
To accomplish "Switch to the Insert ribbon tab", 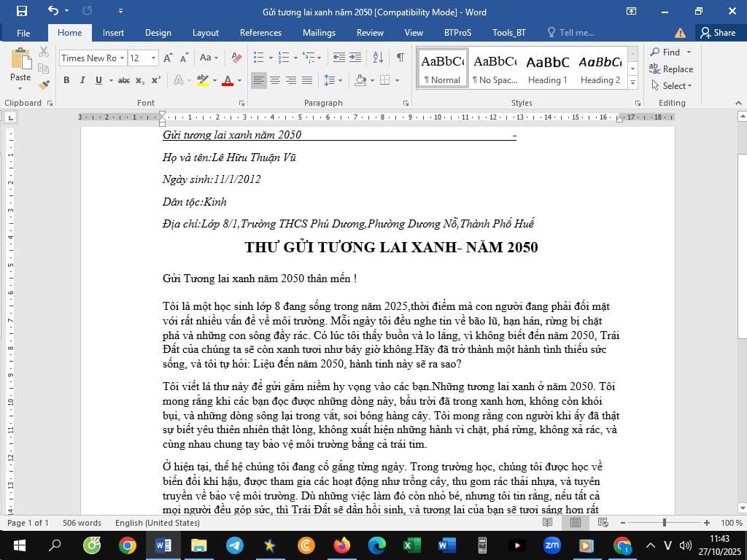I will [113, 33].
